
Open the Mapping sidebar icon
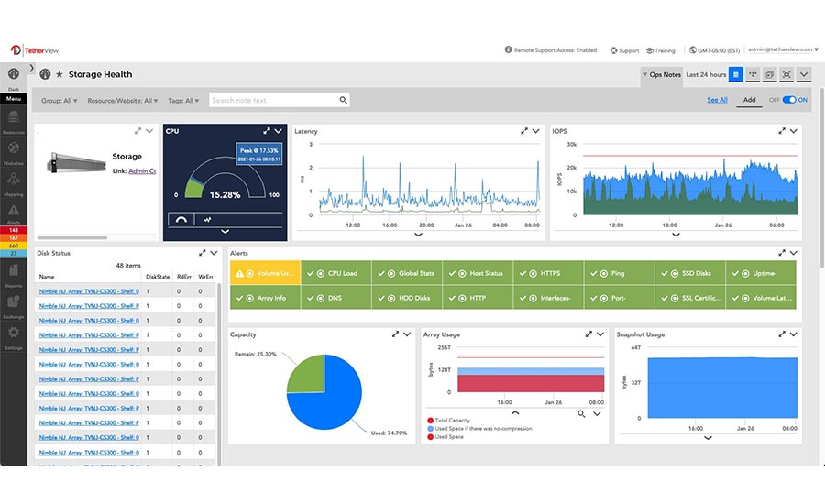14,180
